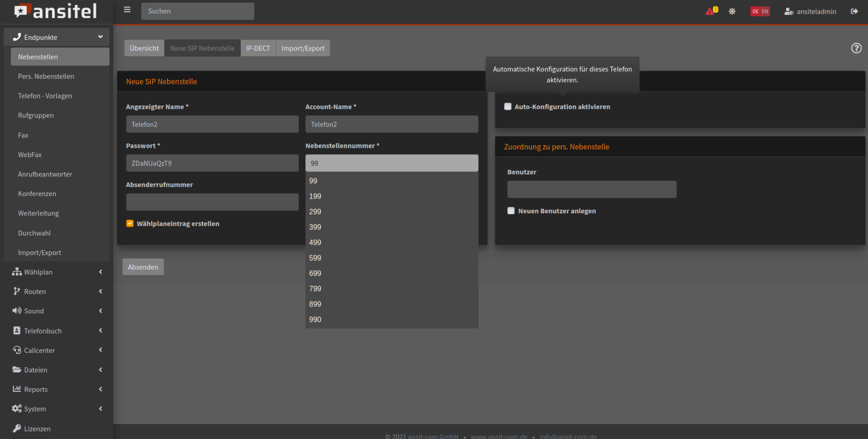Click the Absenderrufnummer input field
Screen dimensions: 868x439
coord(212,202)
